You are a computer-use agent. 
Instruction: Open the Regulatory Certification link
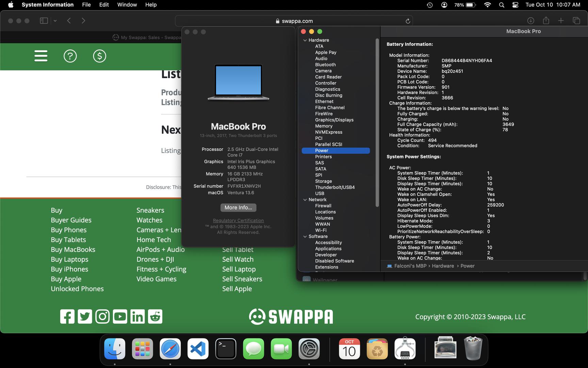click(x=238, y=220)
